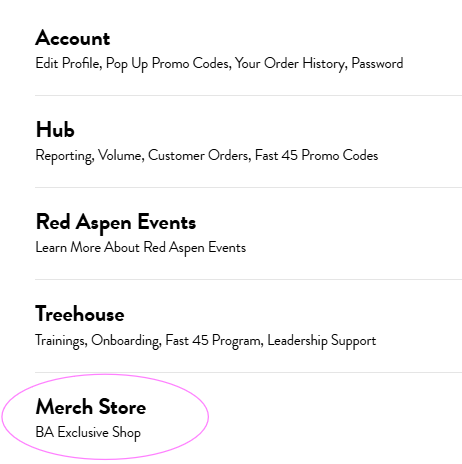This screenshot has width=462, height=464.
Task: Select Reporting text under Hub
Action: 65,156
